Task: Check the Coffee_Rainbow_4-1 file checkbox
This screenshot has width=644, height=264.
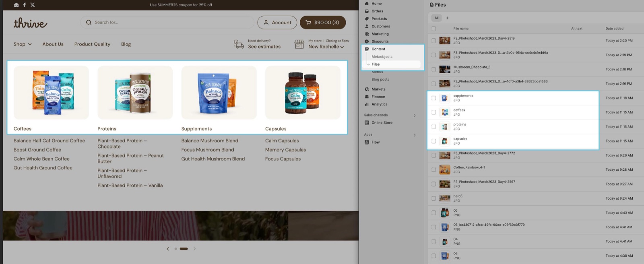Action: pos(433,170)
